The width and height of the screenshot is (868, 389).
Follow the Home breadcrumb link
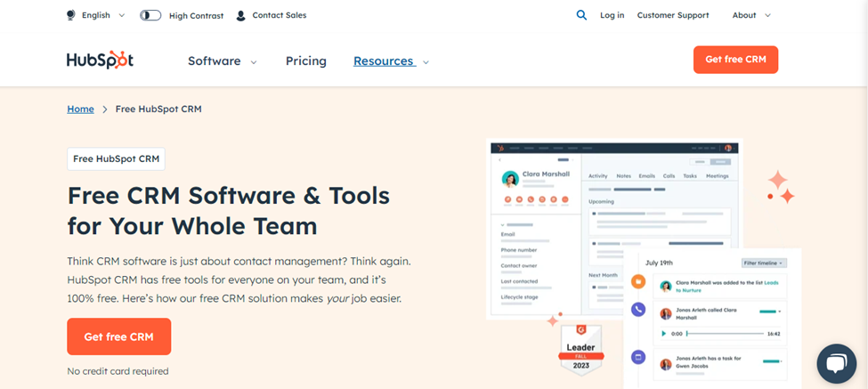pos(80,109)
